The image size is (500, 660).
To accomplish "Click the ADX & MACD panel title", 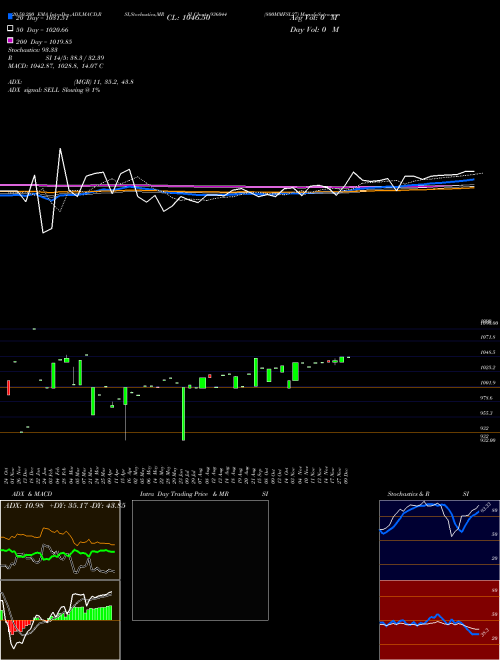I will [x=32, y=494].
